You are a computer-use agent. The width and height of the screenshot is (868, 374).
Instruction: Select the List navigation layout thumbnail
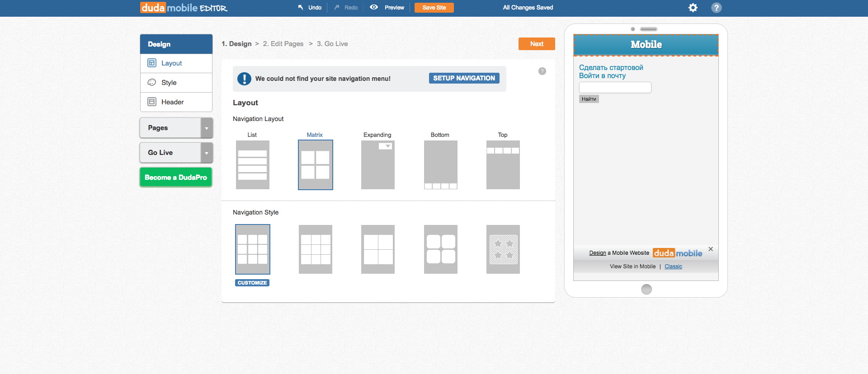pos(252,165)
